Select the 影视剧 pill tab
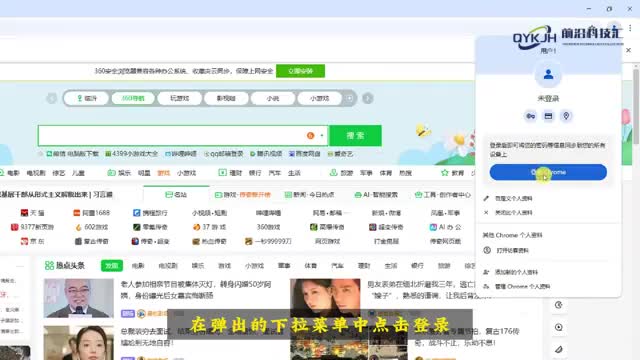This screenshot has height=360, width=640. 226,98
